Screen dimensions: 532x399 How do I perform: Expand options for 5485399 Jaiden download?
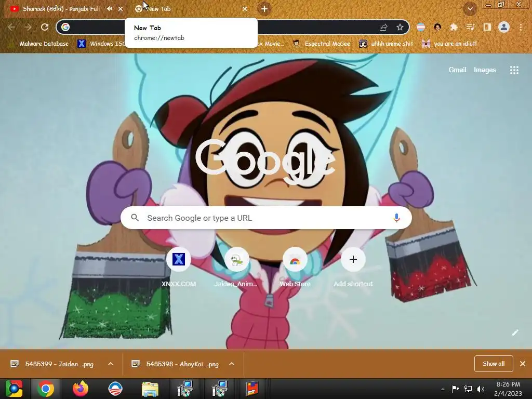pyautogui.click(x=111, y=364)
